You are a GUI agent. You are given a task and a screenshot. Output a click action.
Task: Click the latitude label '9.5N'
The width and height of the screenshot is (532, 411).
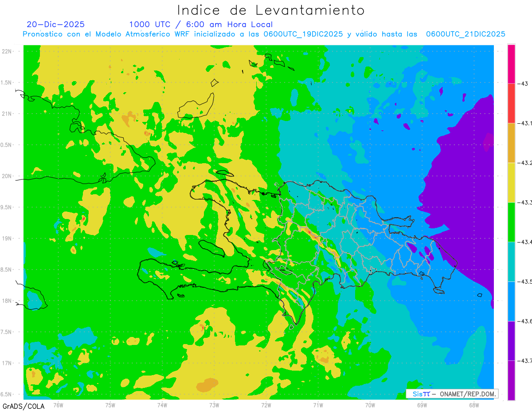click(6, 207)
